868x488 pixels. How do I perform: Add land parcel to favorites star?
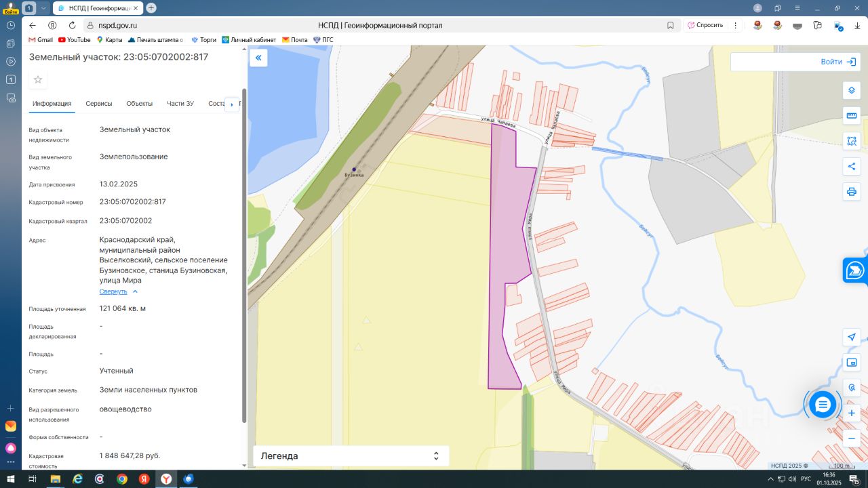38,80
